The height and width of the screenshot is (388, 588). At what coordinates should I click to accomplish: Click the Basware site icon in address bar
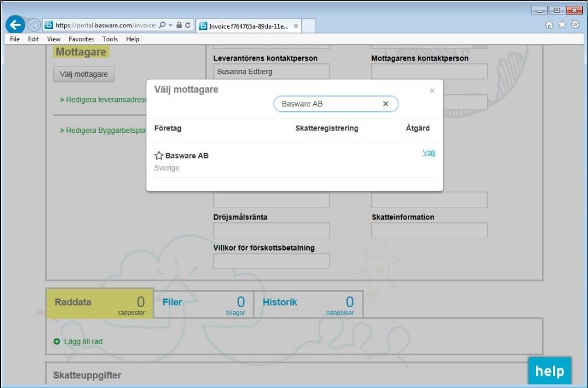[49, 25]
